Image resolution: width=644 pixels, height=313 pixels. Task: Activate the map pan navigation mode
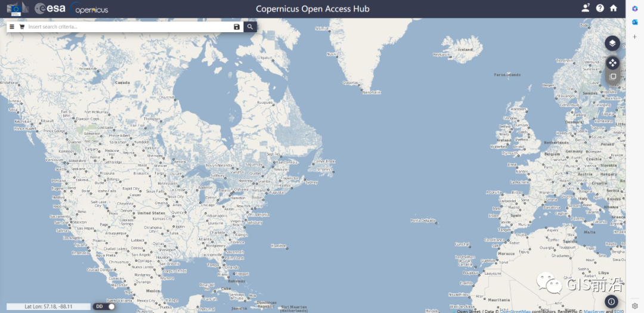click(612, 63)
